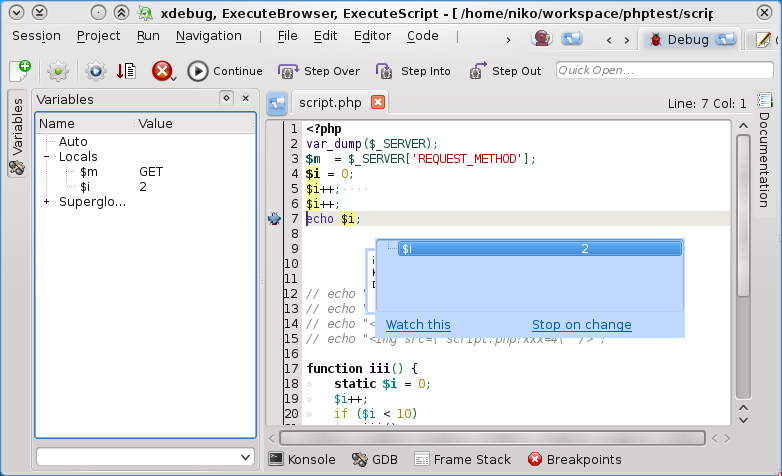Click the blue icon left of script.php tab
The image size is (782, 476).
pos(277,103)
